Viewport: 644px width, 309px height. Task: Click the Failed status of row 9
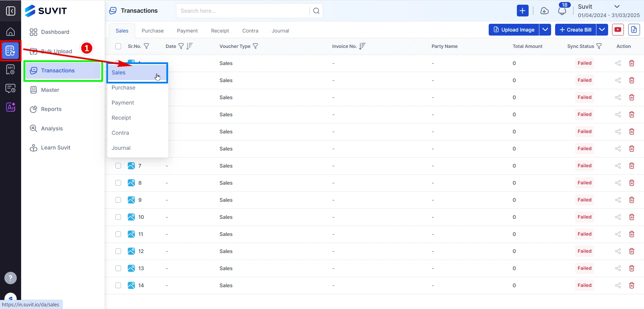585,200
